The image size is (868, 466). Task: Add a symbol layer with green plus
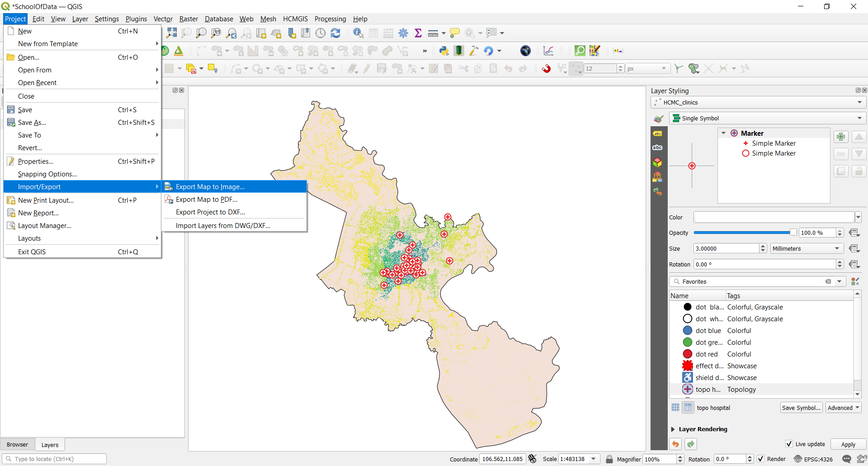coord(841,137)
